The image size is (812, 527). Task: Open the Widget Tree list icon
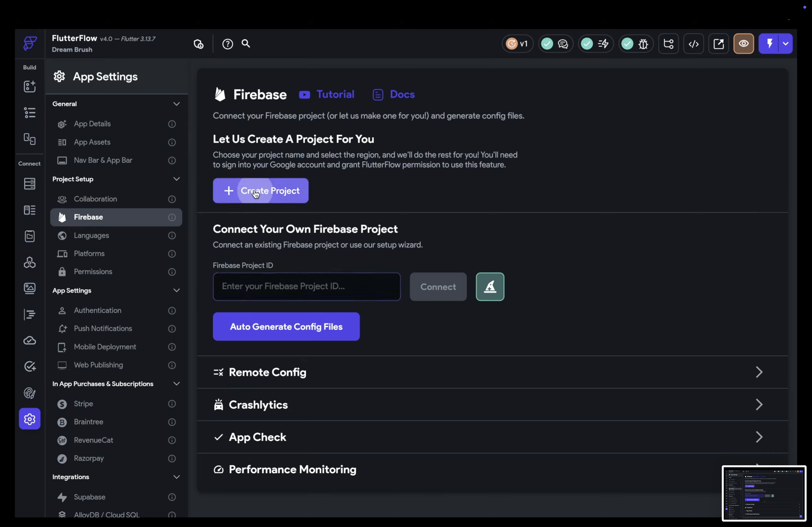[30, 112]
